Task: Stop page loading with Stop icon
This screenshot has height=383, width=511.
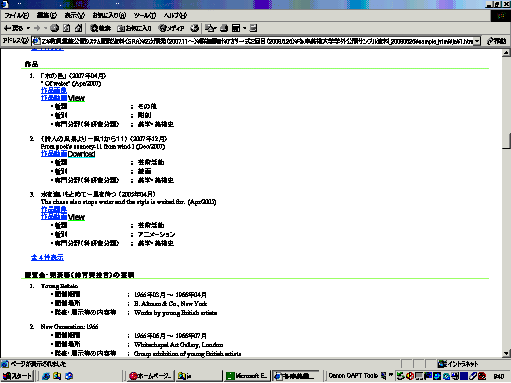Action: 54,28
